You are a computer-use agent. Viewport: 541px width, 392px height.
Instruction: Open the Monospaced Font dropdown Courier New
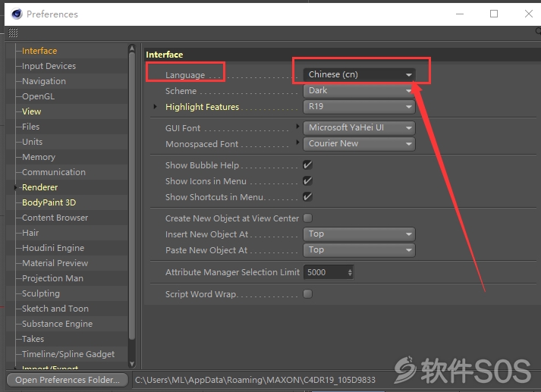359,143
